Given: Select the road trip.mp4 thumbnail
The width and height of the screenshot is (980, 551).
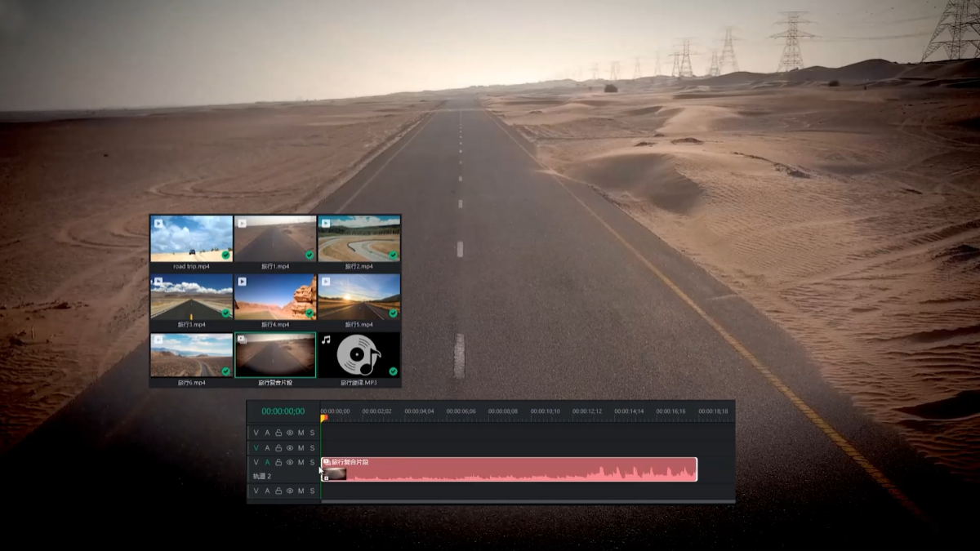Looking at the screenshot, I should coord(191,238).
